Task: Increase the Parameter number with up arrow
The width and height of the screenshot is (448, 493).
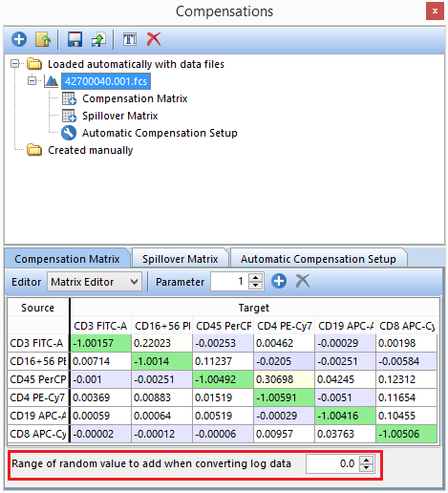Action: coord(256,277)
